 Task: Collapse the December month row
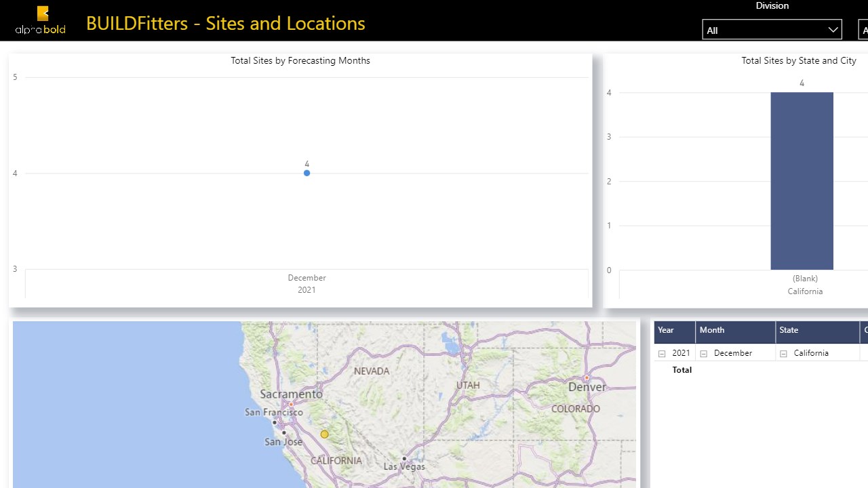pos(703,354)
